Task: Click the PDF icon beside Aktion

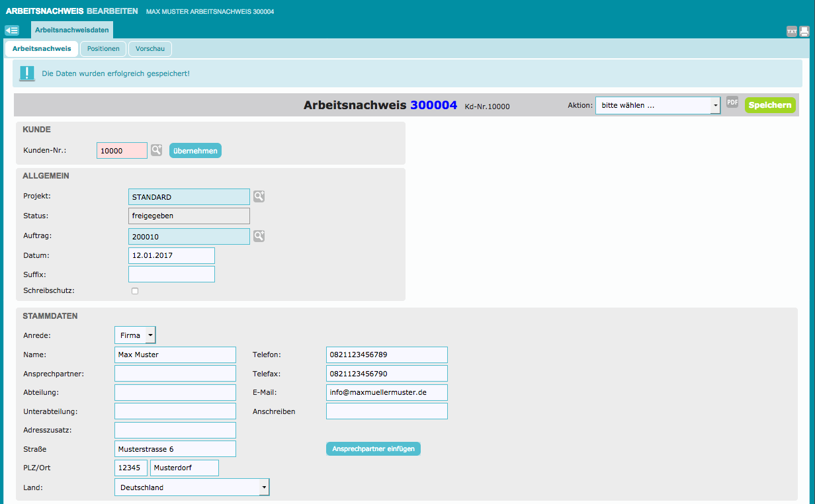Action: [732, 102]
